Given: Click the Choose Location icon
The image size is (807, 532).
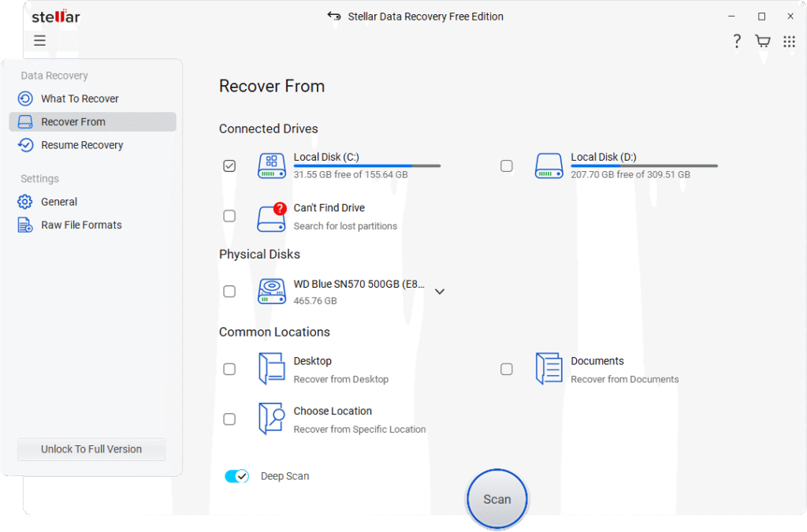Looking at the screenshot, I should point(272,419).
